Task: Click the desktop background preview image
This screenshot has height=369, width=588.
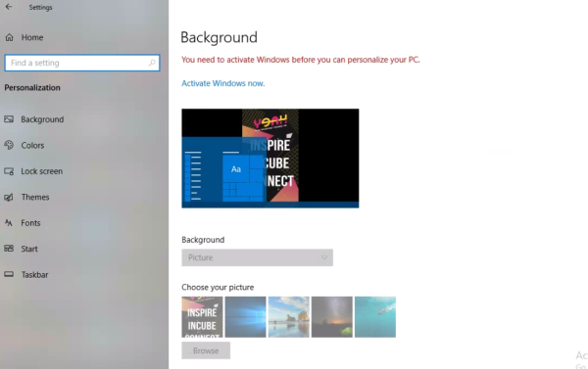Action: tap(270, 159)
